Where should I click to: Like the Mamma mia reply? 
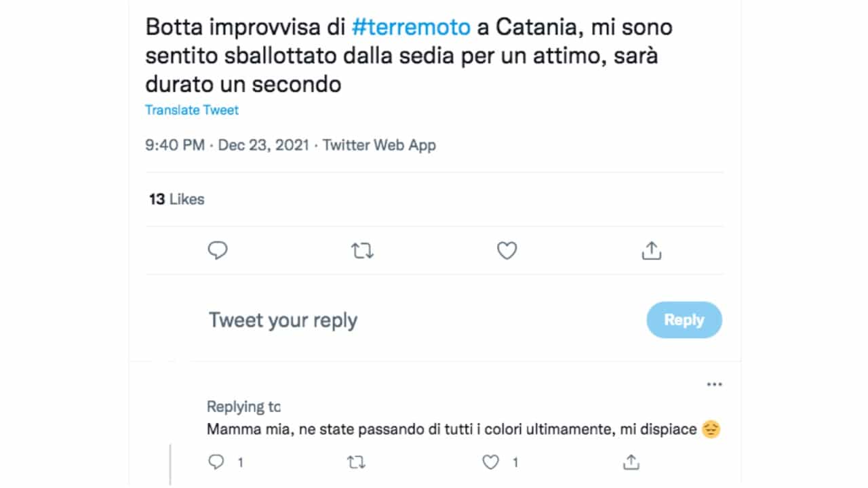[x=490, y=462]
